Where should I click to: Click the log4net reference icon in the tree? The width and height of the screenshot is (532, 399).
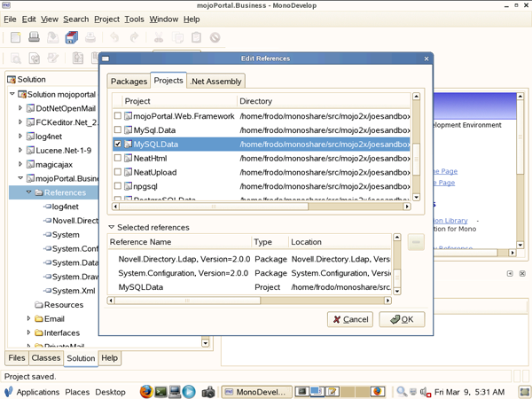pos(47,207)
